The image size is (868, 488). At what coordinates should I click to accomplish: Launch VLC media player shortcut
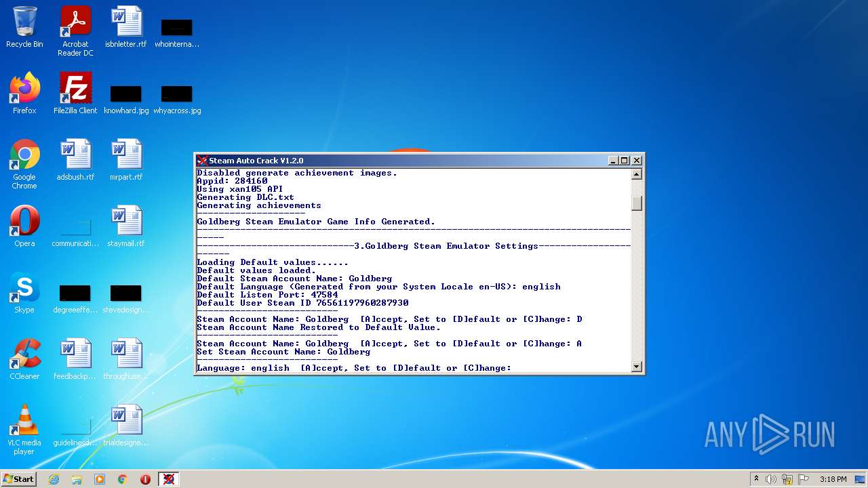click(x=24, y=429)
